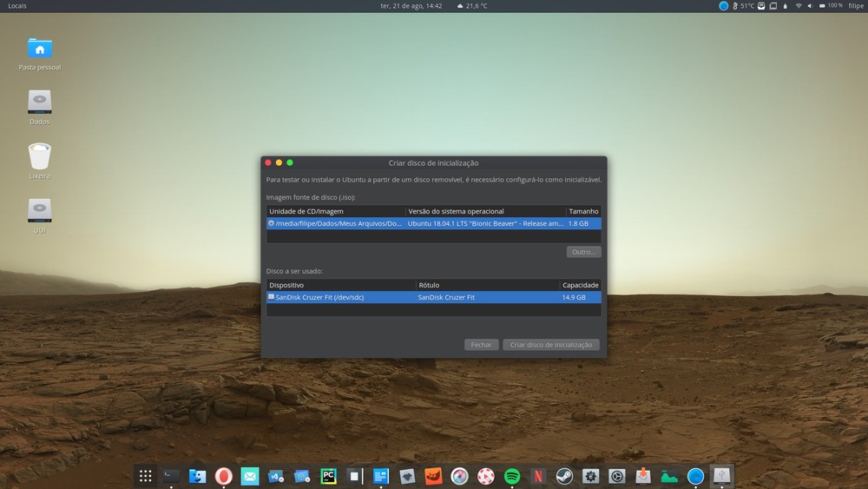The image size is (868, 489).
Task: Click the blue circle tray icon in top bar
Action: [723, 5]
